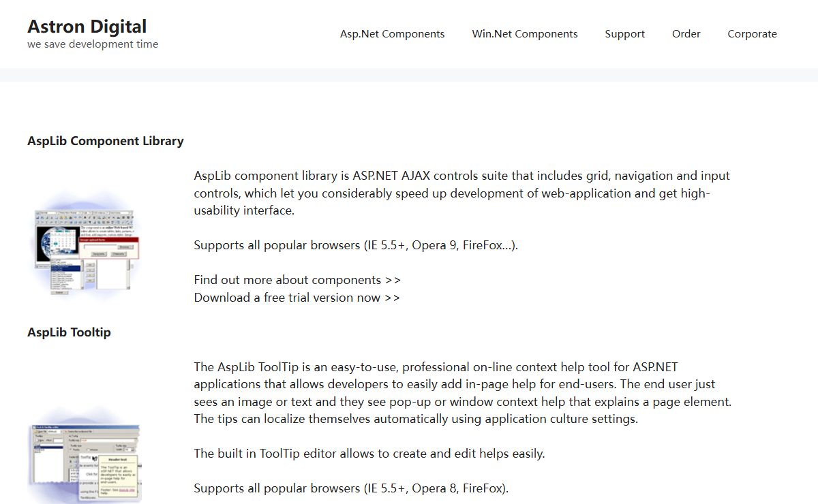Viewport: 818px width, 504px height.
Task: Click the AspLib Tooltip heading
Action: tap(69, 332)
